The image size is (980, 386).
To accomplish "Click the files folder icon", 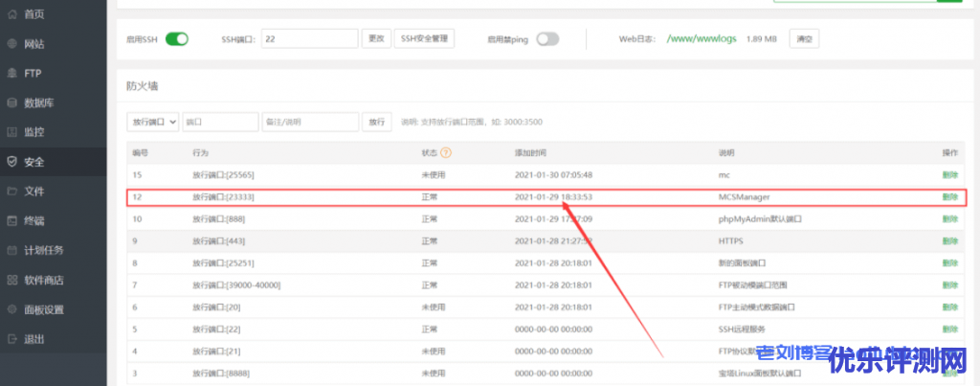I will 12,191.
